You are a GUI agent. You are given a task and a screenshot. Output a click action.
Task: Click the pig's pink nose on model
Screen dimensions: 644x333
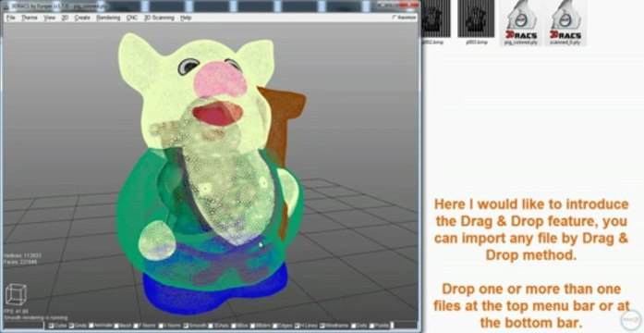point(220,79)
